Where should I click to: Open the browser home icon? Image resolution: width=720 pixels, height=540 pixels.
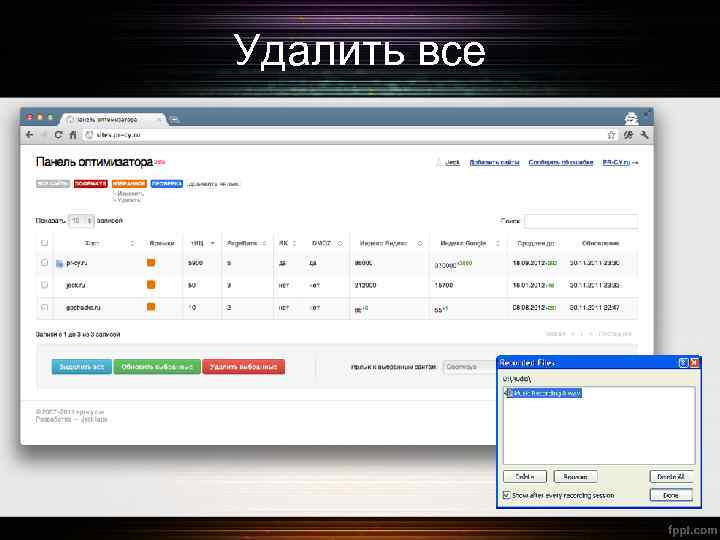[x=73, y=135]
